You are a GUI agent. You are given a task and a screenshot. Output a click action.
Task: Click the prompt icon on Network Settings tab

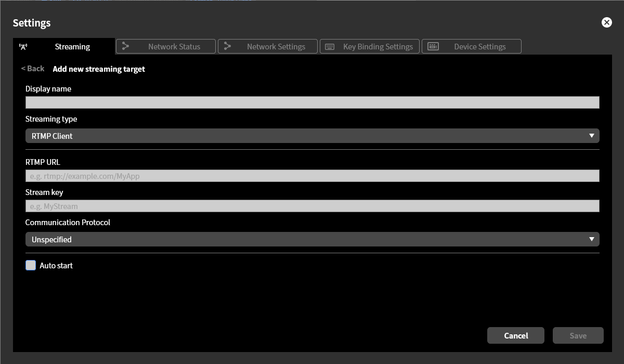pos(227,46)
